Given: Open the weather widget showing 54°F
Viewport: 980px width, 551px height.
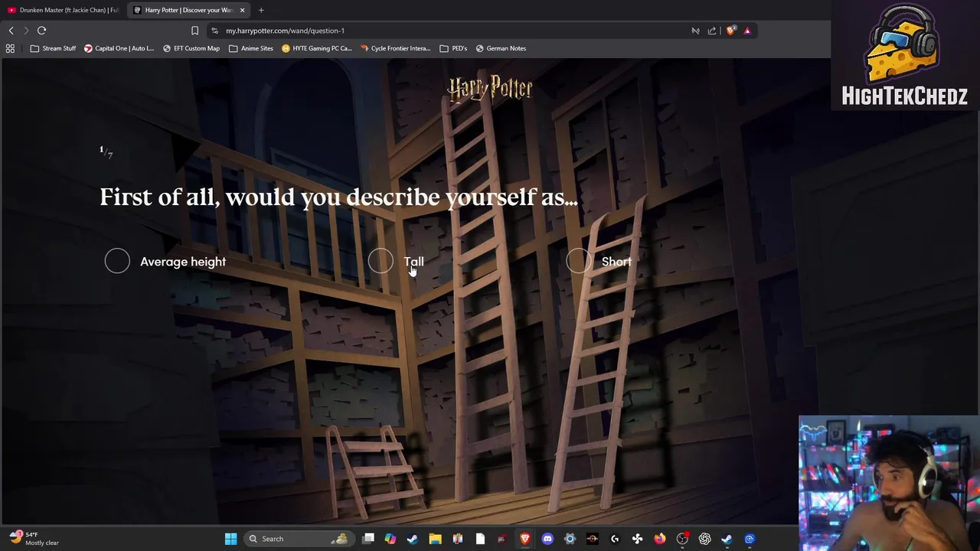Looking at the screenshot, I should pos(34,539).
